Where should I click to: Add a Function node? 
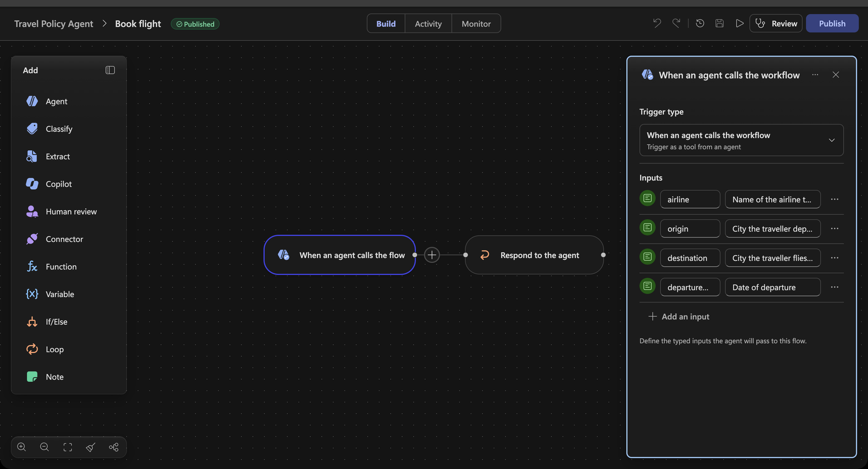pyautogui.click(x=61, y=267)
